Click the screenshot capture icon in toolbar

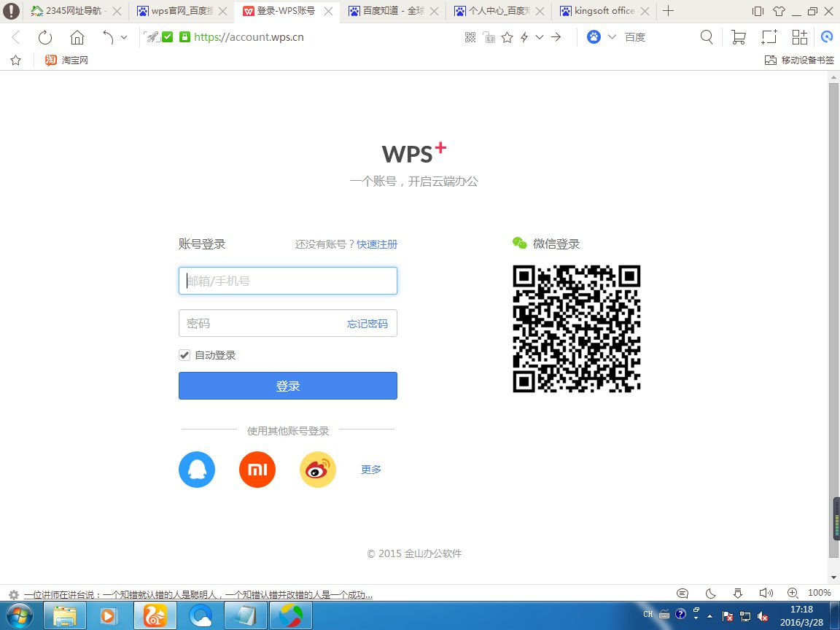[769, 36]
